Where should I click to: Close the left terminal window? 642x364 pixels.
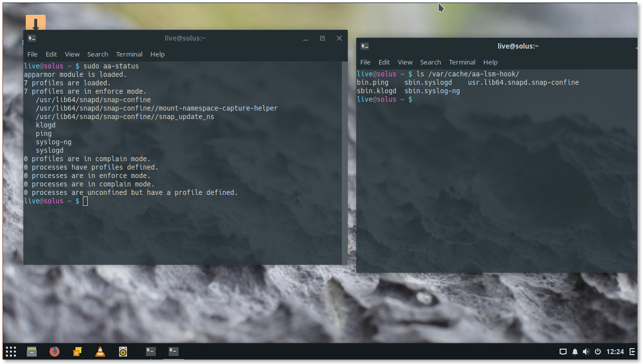pyautogui.click(x=339, y=38)
